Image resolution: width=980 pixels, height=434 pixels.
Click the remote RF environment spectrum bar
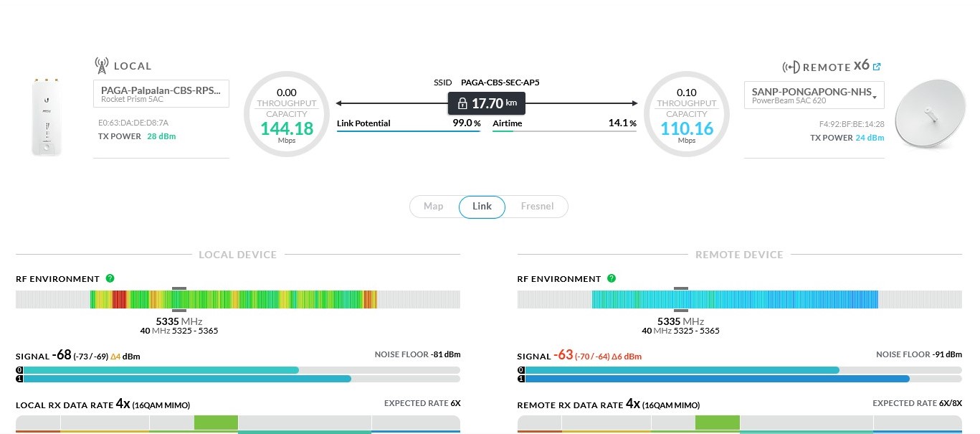(738, 300)
